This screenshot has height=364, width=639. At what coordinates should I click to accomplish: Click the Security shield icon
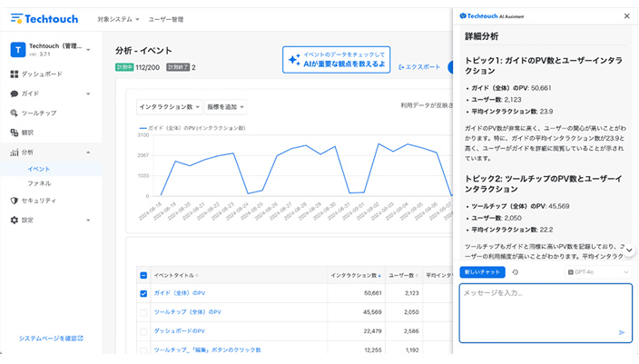click(15, 201)
